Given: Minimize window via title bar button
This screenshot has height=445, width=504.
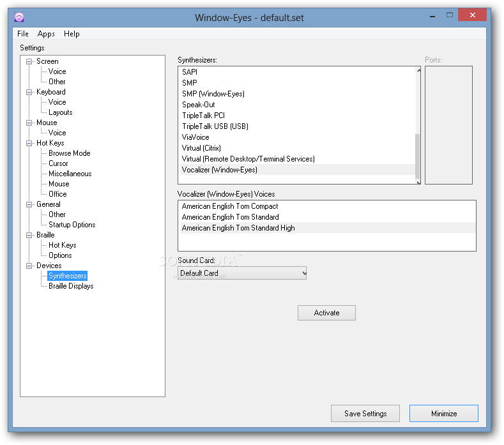Looking at the screenshot, I should point(432,15).
